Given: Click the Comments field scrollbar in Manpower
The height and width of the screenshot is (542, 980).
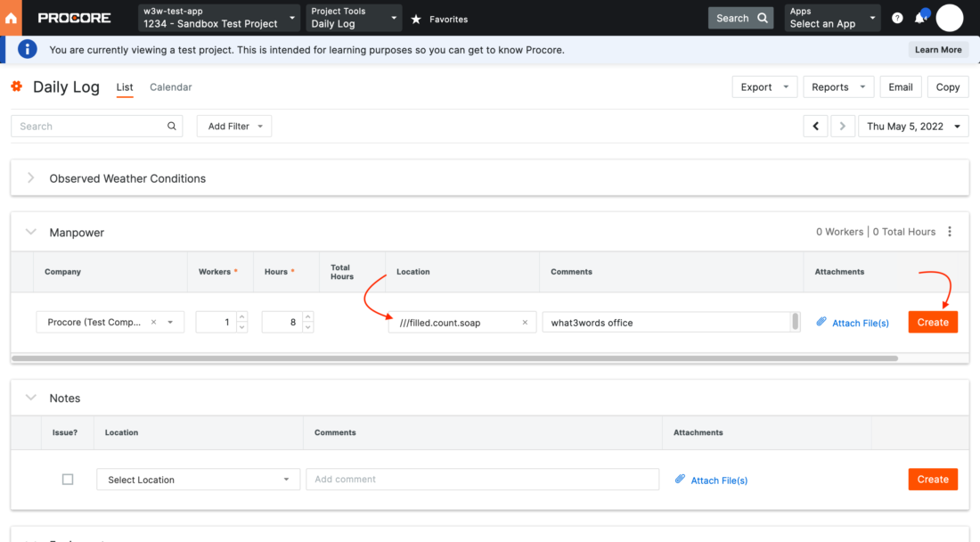Looking at the screenshot, I should click(x=795, y=321).
